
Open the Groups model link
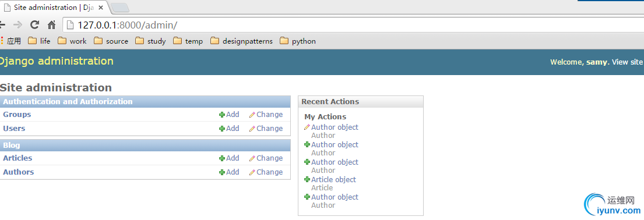point(17,115)
